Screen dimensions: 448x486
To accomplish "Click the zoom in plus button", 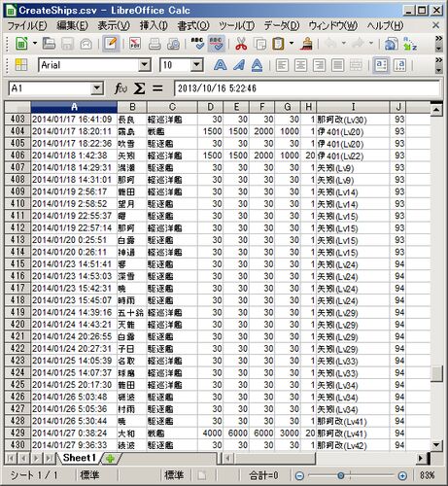I will (x=402, y=475).
